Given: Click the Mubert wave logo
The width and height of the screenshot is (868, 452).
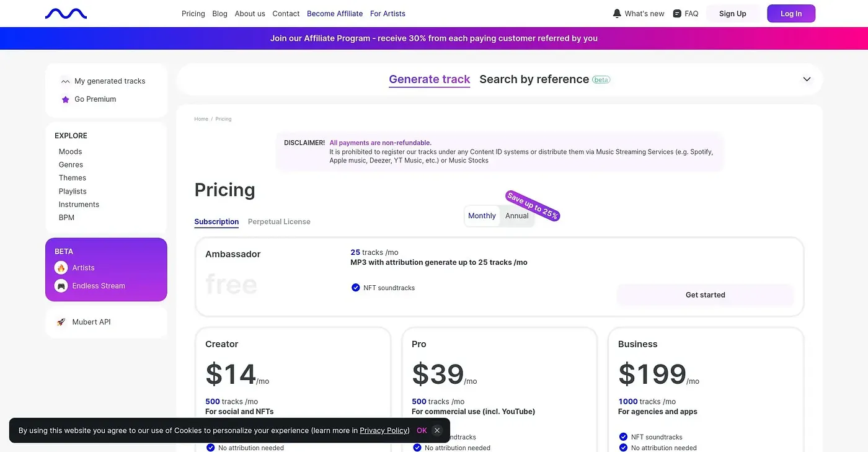Looking at the screenshot, I should click(x=66, y=14).
